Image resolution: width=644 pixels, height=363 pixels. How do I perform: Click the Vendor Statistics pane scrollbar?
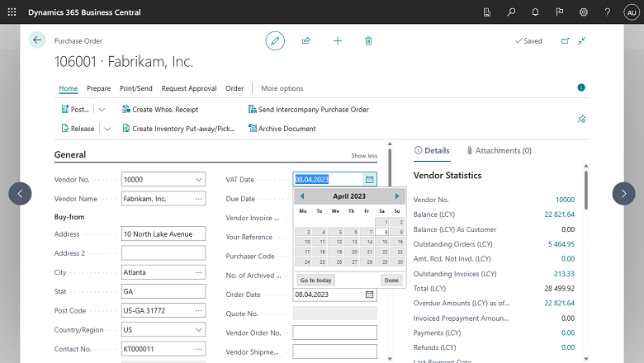pos(586,191)
